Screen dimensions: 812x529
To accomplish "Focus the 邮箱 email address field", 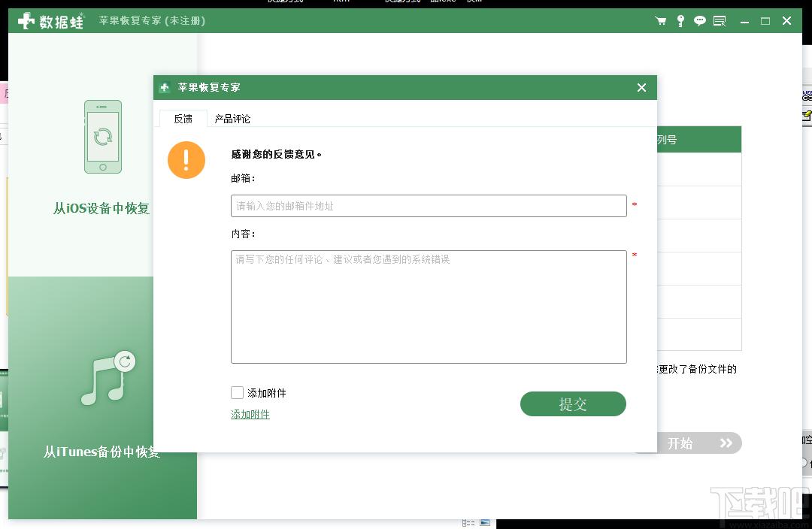I will [429, 206].
